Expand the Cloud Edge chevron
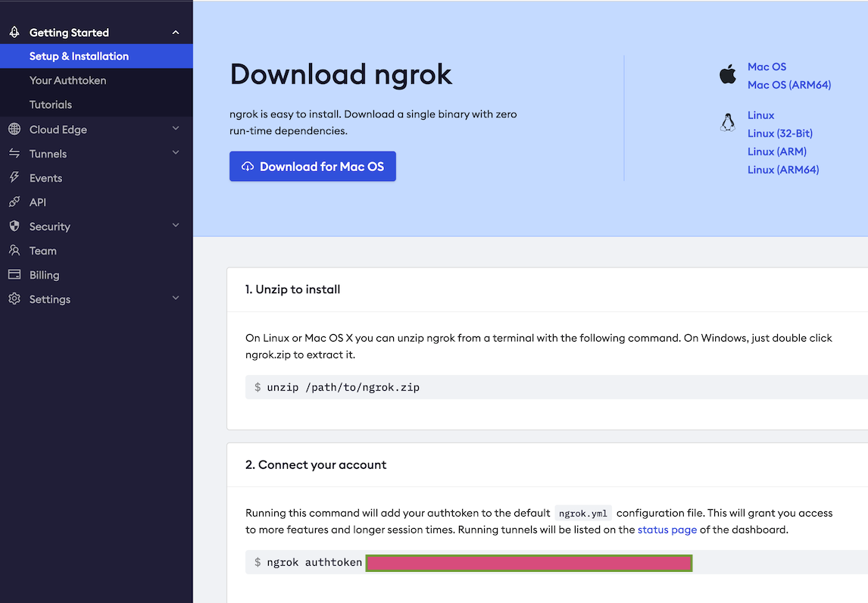This screenshot has width=868, height=603. [176, 129]
